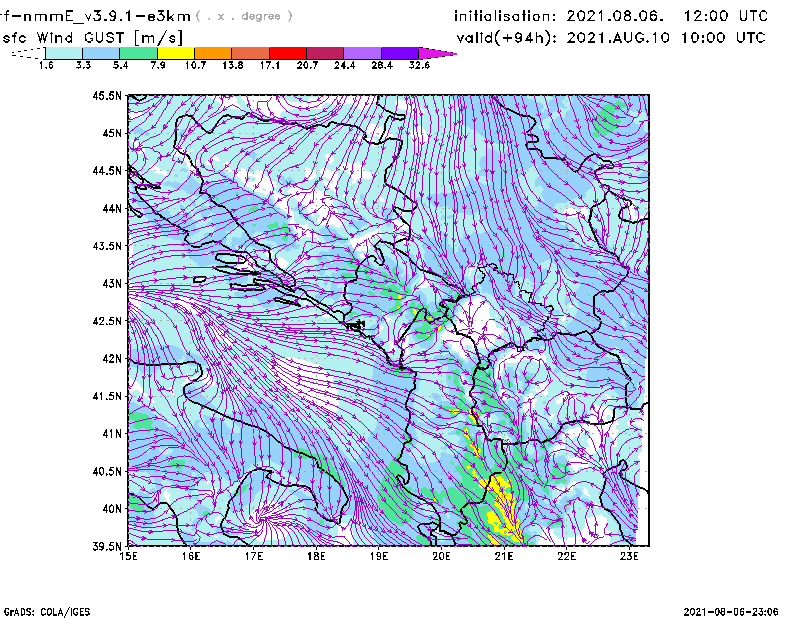
Task: Click the 'sfc Wind GUST [m/s]' title
Action: 93,38
